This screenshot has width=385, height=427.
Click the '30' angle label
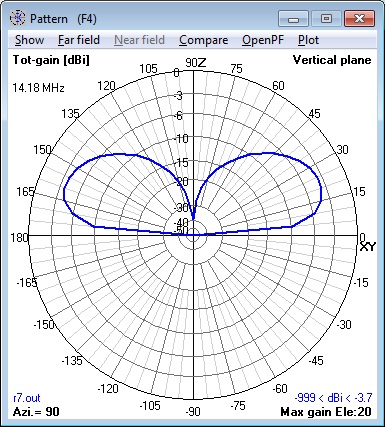(x=342, y=150)
